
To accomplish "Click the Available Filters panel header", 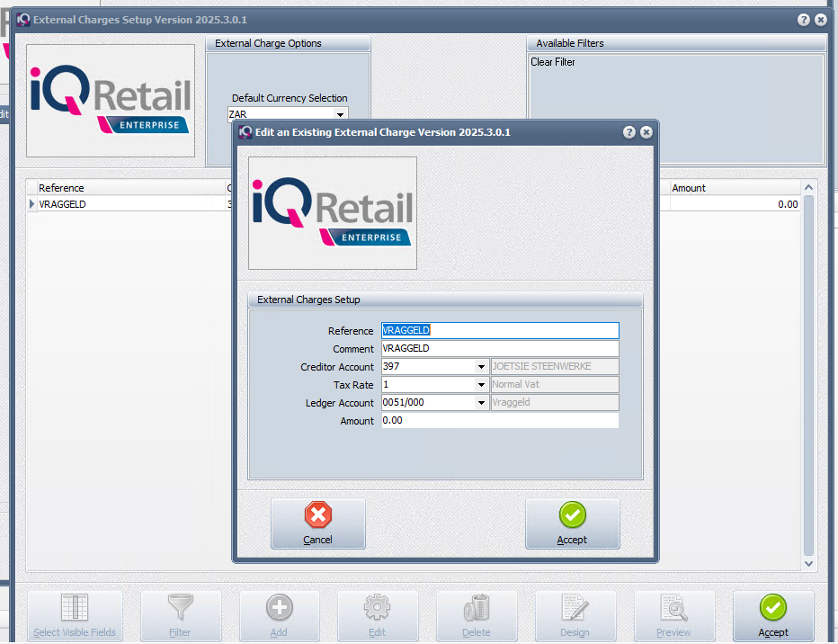I will 676,43.
